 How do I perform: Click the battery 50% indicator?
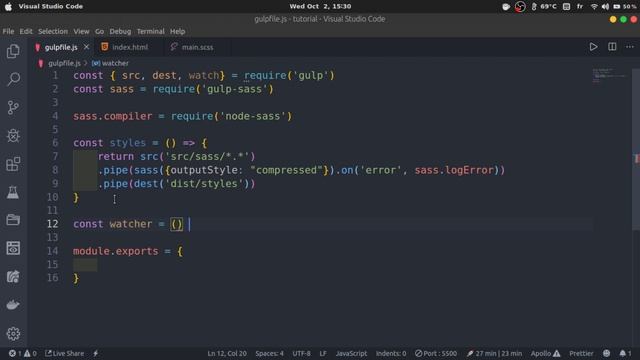[x=624, y=7]
